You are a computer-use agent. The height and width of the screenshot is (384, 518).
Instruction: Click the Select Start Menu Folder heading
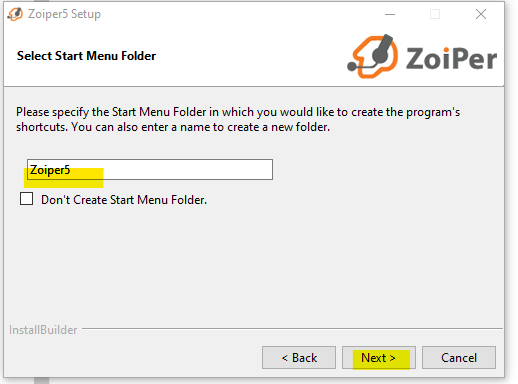tap(86, 56)
